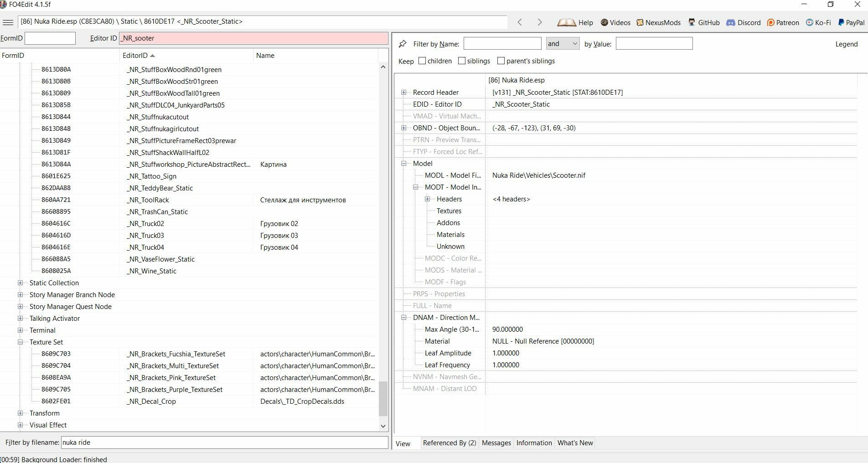
Task: Collapse the Model node
Action: [403, 163]
